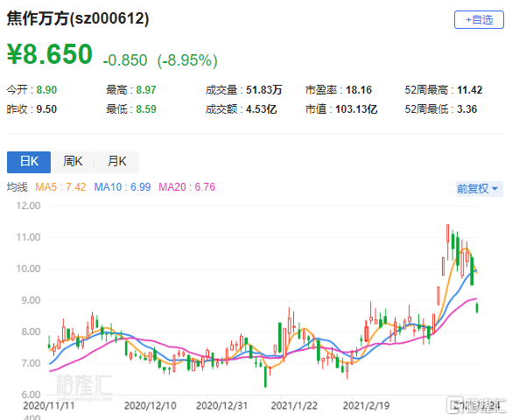Click the 昨收 9.50 previous close value
Screen dimensions: 512x420
[x=46, y=109]
